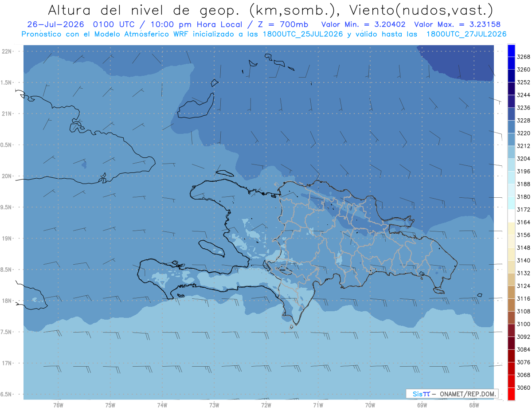
Task: Click the legend swatch between 3148 and 3156
Action: 511,241
